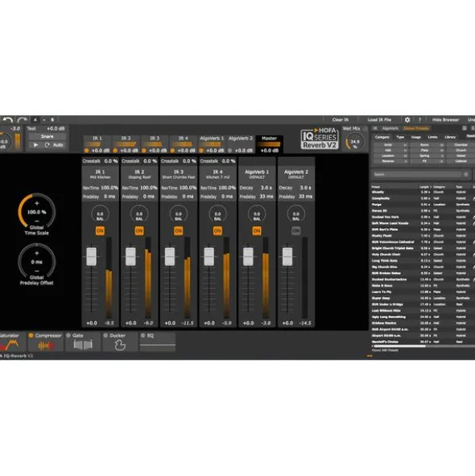Open the EQ module

158,341
